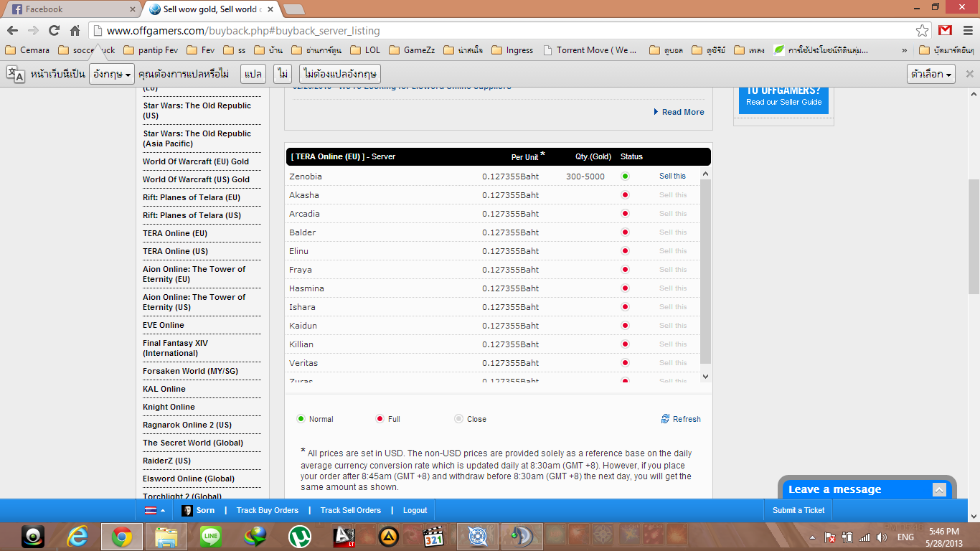Click Logout in the bottom bar
This screenshot has height=551, width=980.
pos(415,510)
